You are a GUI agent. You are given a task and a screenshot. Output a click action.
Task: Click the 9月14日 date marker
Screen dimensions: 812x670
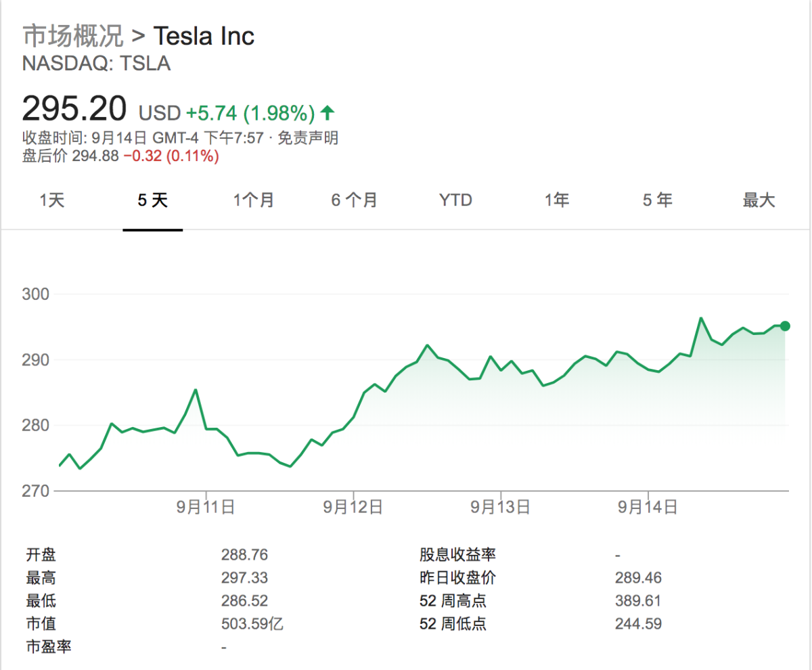[x=648, y=507]
